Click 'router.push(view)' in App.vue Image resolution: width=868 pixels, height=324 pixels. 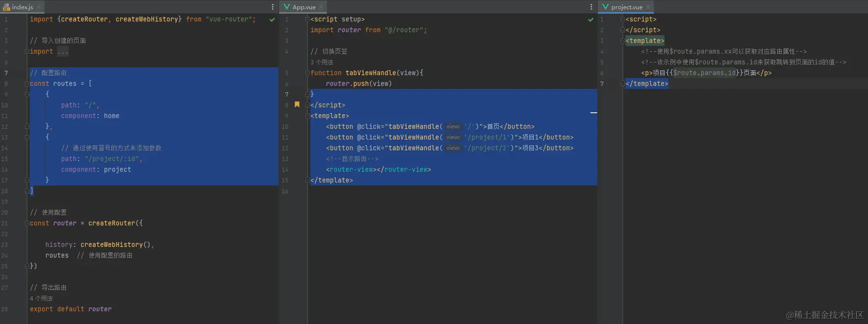[359, 83]
